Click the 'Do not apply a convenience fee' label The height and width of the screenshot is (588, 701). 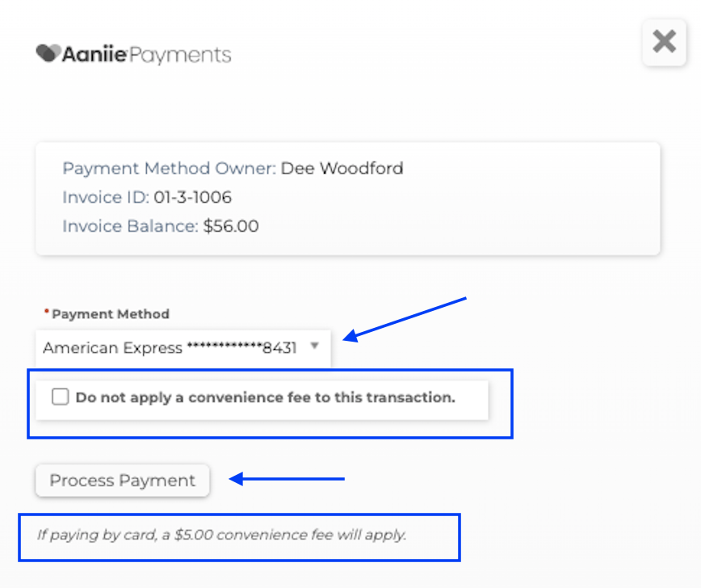pyautogui.click(x=265, y=397)
